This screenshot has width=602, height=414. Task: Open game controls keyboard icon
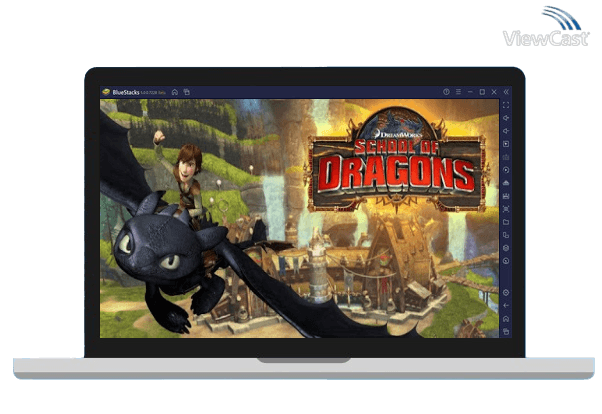pyautogui.click(x=506, y=157)
